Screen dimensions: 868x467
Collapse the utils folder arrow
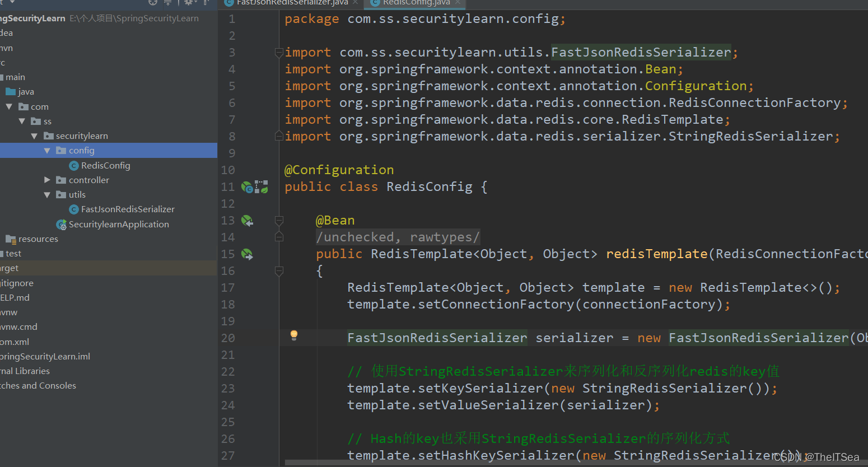click(x=47, y=194)
